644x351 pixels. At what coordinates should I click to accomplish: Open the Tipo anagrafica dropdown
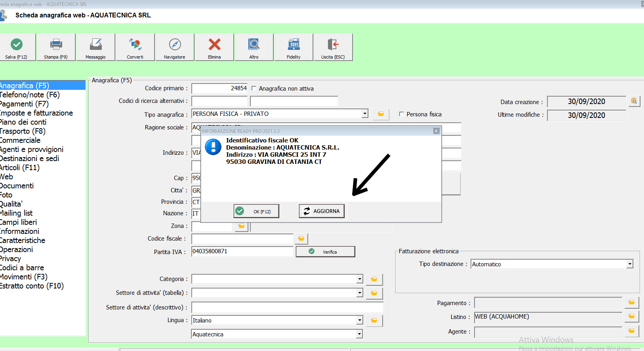(x=365, y=114)
